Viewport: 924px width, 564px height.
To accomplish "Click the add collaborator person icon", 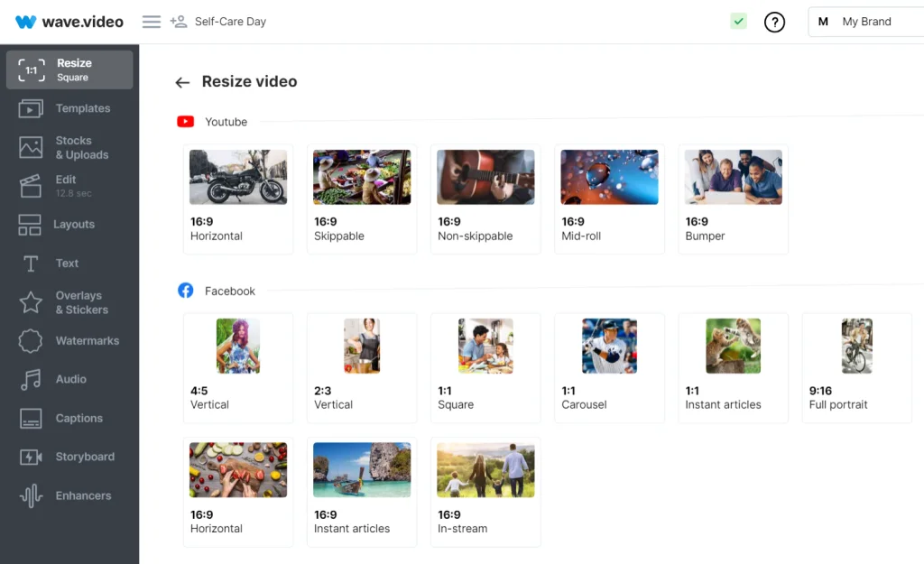I will click(x=179, y=22).
